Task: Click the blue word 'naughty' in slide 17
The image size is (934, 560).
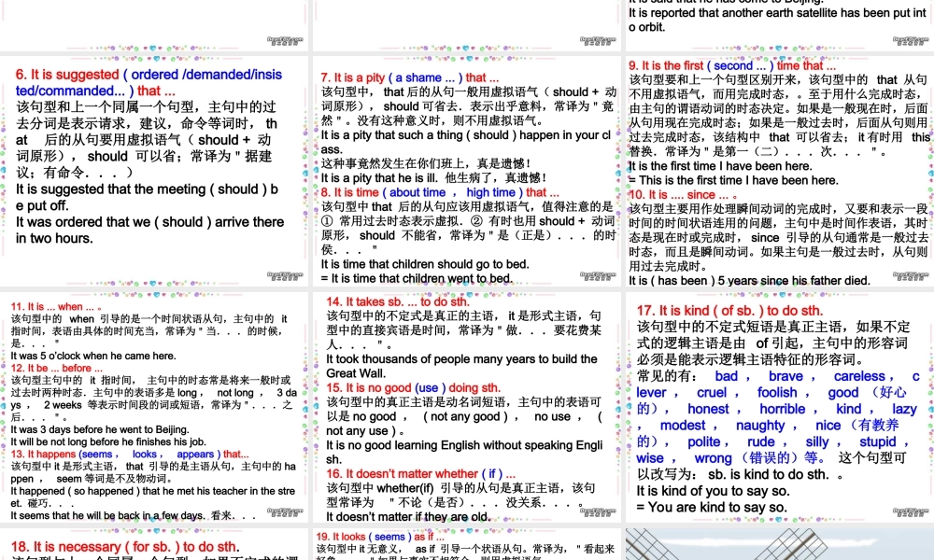Action: 760,426
